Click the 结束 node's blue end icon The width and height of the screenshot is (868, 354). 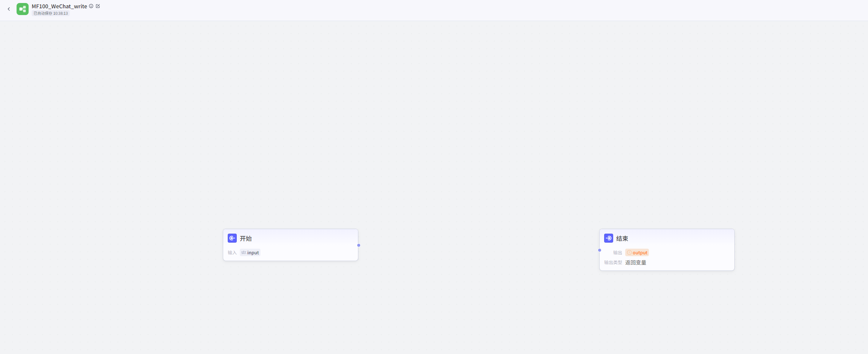[x=609, y=238]
